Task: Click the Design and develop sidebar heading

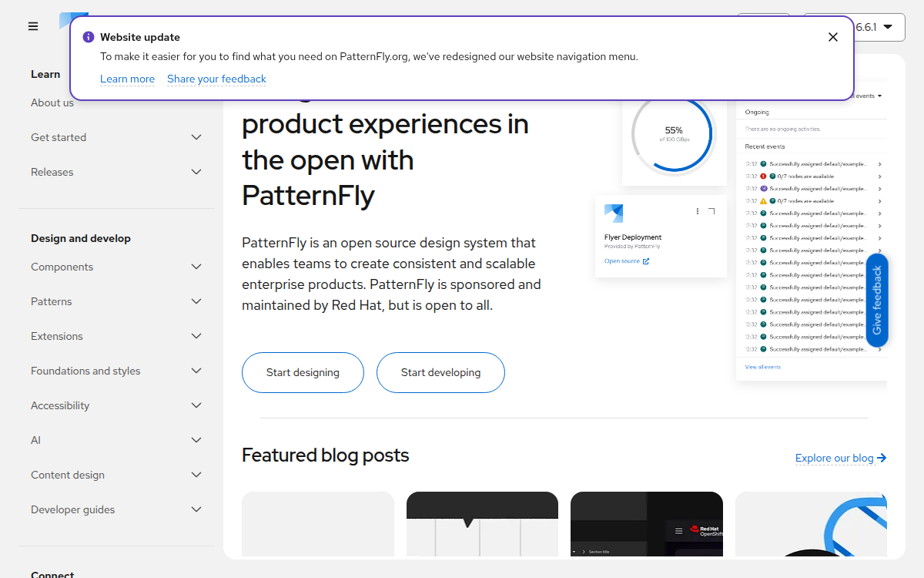Action: click(x=81, y=238)
